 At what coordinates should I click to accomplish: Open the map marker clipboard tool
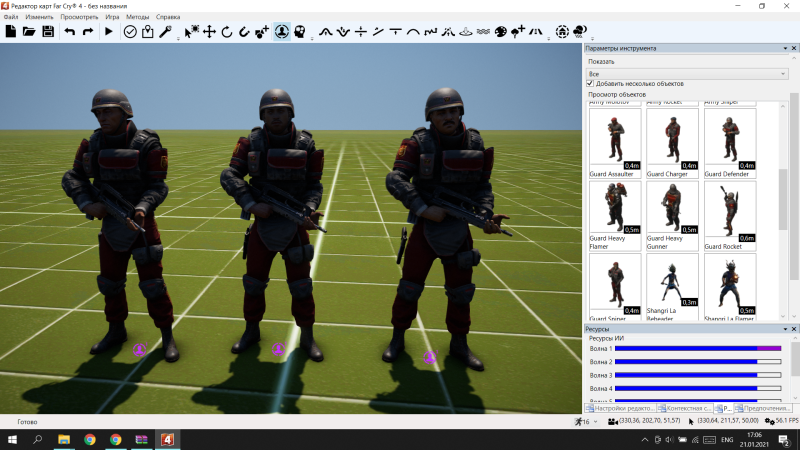point(147,32)
